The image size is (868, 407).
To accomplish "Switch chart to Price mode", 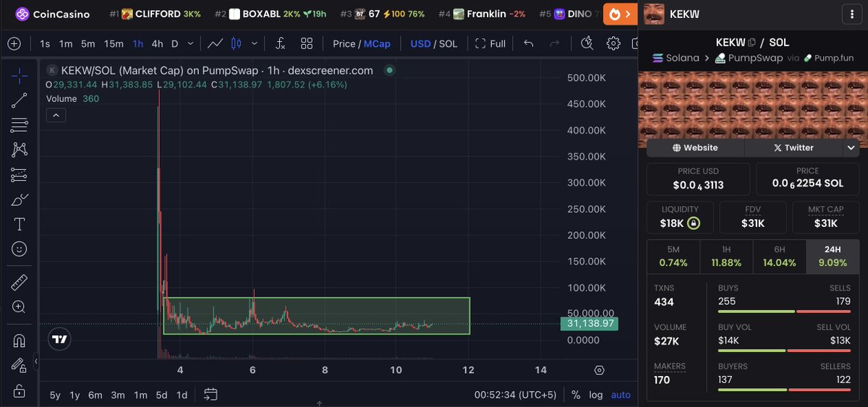I will (344, 43).
